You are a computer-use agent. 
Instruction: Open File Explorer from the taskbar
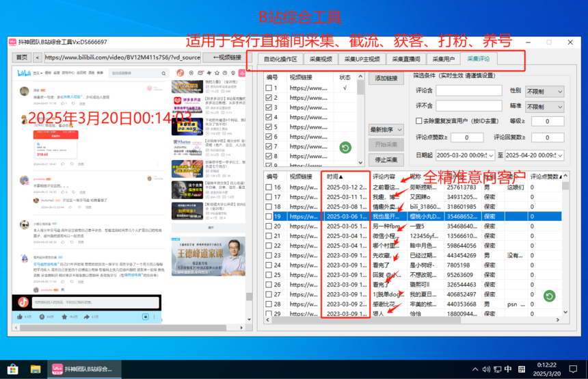pos(36,369)
